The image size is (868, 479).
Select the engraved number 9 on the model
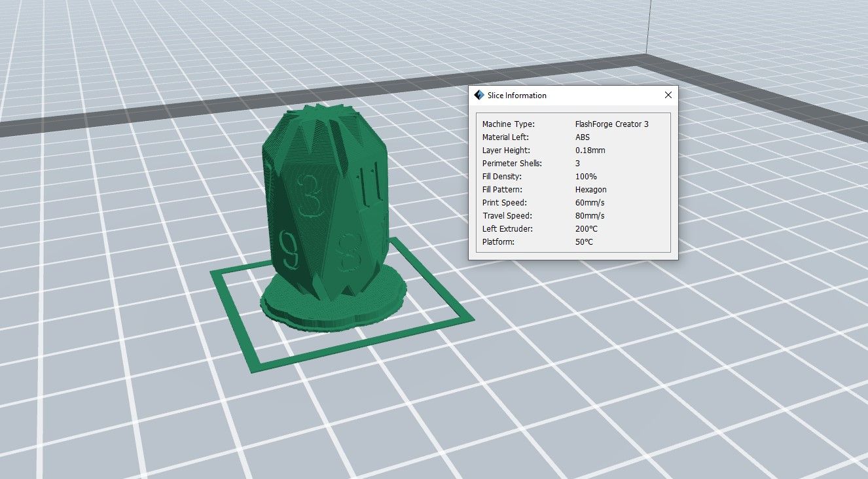click(x=289, y=250)
